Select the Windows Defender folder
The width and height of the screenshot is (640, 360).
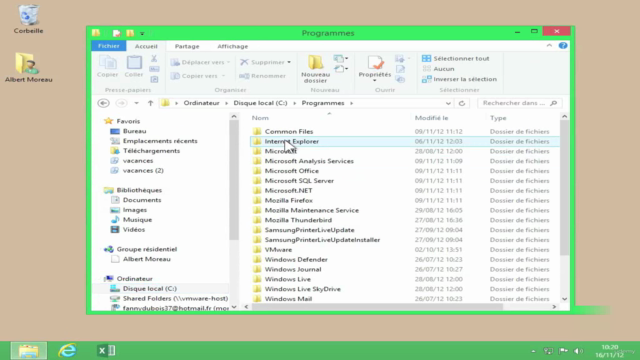[x=296, y=260]
